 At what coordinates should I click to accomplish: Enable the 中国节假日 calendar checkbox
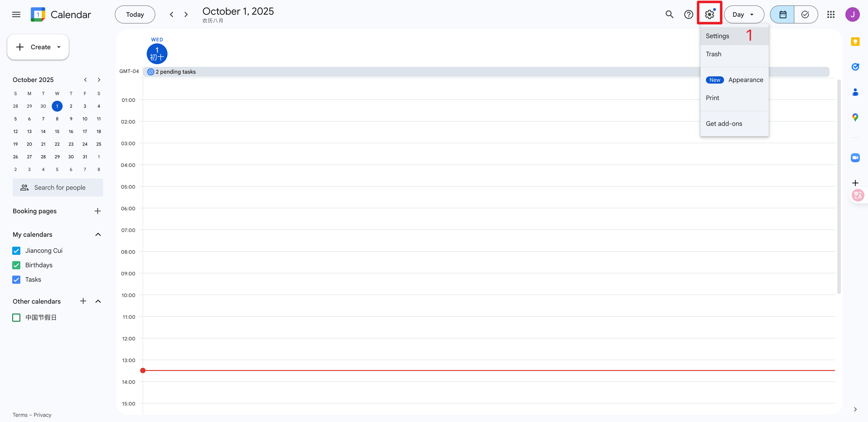(x=16, y=318)
